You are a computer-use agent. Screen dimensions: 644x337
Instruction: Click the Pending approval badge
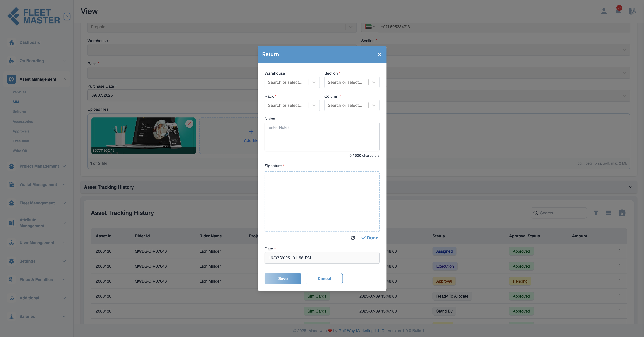coord(520,281)
